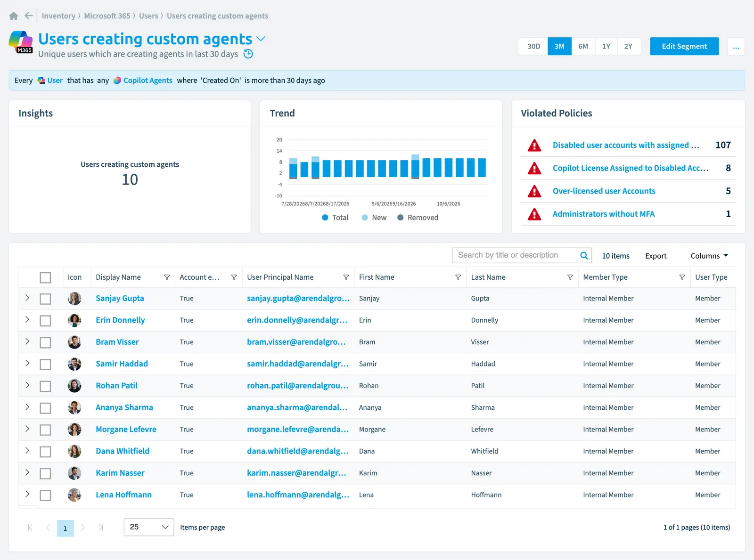Image resolution: width=754 pixels, height=560 pixels.
Task: Open Disabled user accounts policy link
Action: pos(626,145)
